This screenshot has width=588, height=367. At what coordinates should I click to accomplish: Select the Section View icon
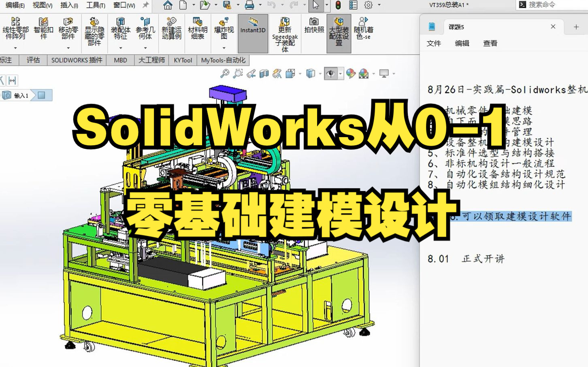pyautogui.click(x=264, y=73)
